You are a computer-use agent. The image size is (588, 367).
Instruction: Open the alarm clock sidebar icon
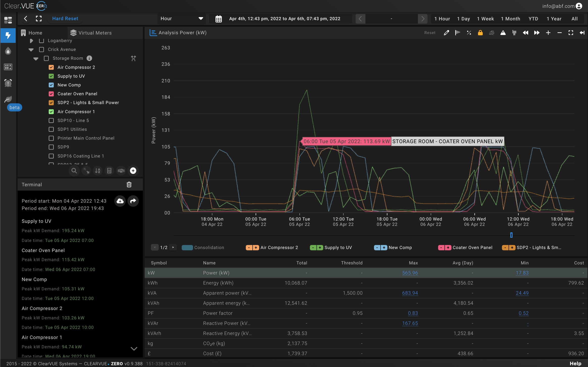[8, 83]
